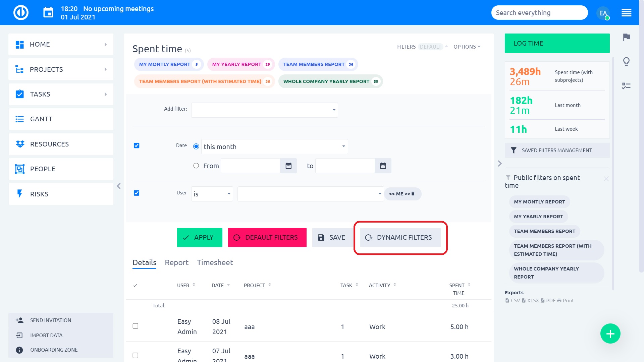Click the flag icon in right sidebar
Viewport: 644px width, 362px height.
coord(626,37)
